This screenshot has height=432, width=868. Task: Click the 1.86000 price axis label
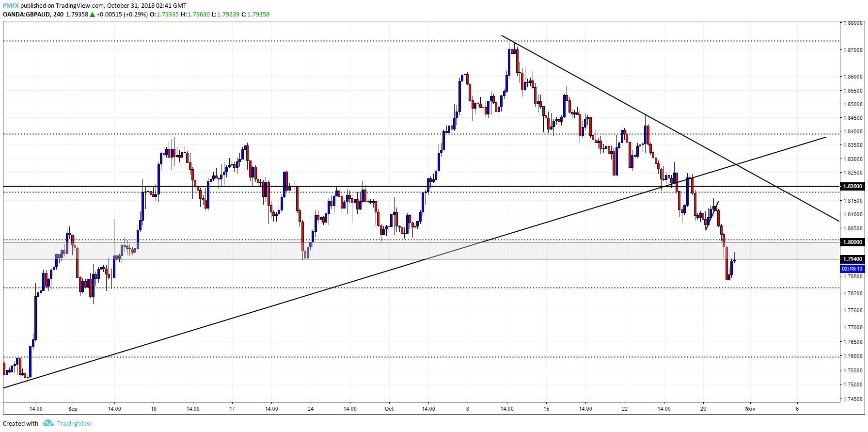click(853, 77)
